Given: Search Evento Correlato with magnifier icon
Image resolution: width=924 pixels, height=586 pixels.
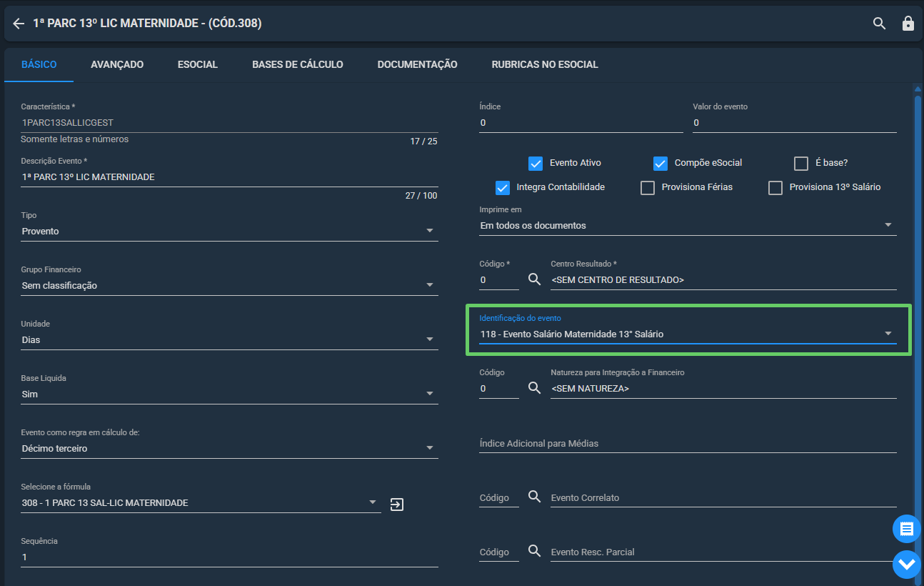Looking at the screenshot, I should tap(534, 497).
